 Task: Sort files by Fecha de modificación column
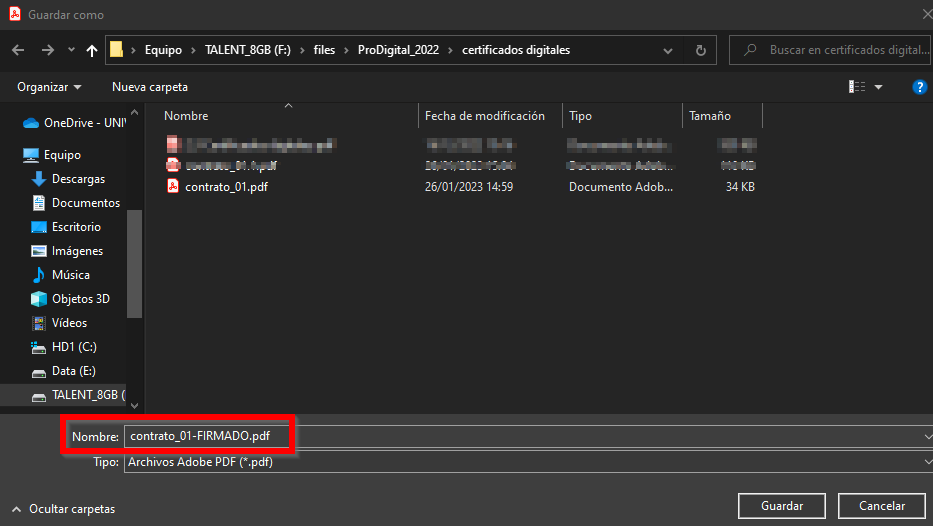pyautogui.click(x=485, y=116)
